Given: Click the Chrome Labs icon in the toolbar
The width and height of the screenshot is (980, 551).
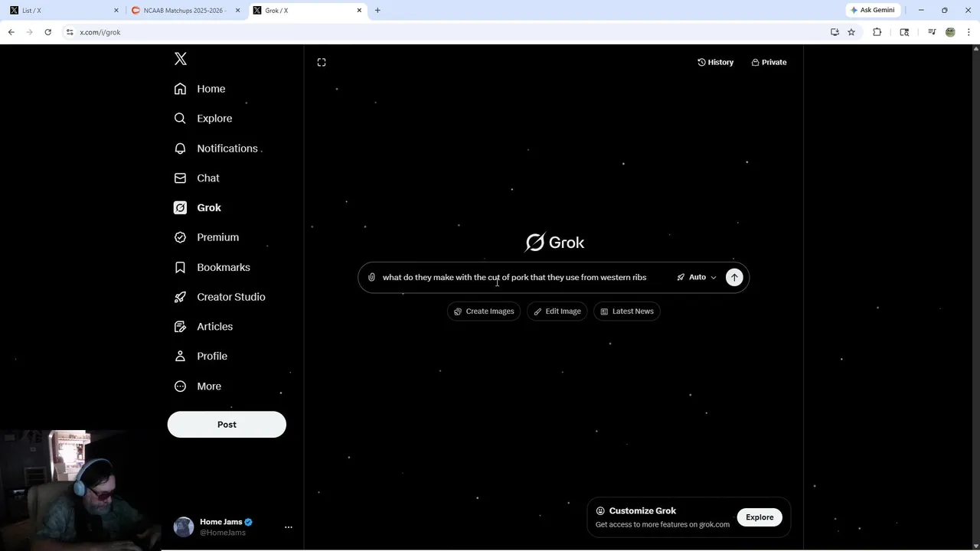Looking at the screenshot, I should pos(904,32).
